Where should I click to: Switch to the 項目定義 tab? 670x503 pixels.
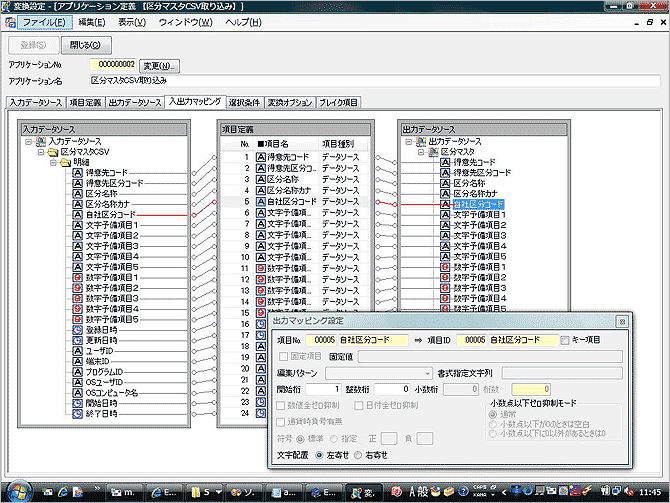85,103
